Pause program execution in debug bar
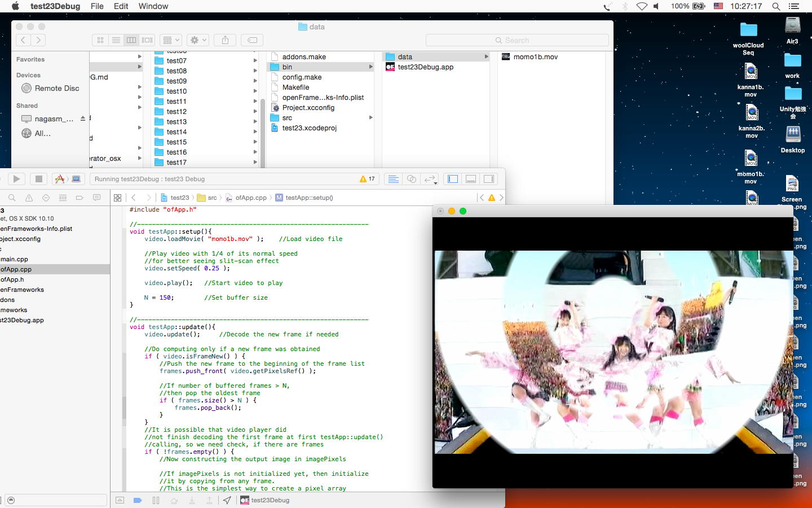 click(156, 500)
